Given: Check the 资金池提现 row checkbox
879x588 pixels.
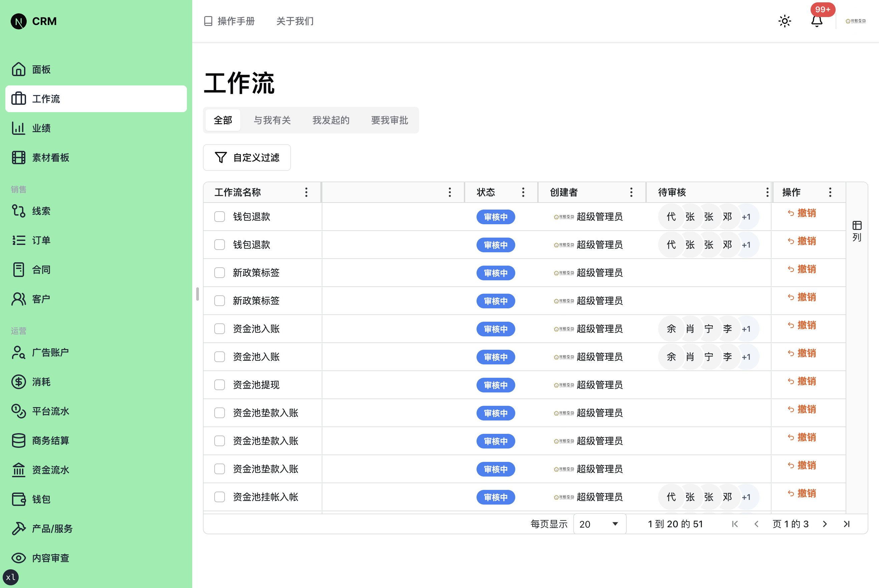Looking at the screenshot, I should click(219, 385).
